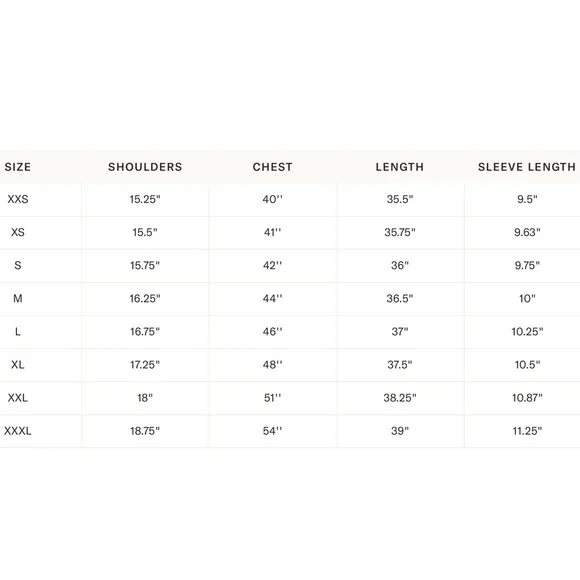The image size is (580, 580).
Task: Click the SIZE column header
Action: coord(18,167)
